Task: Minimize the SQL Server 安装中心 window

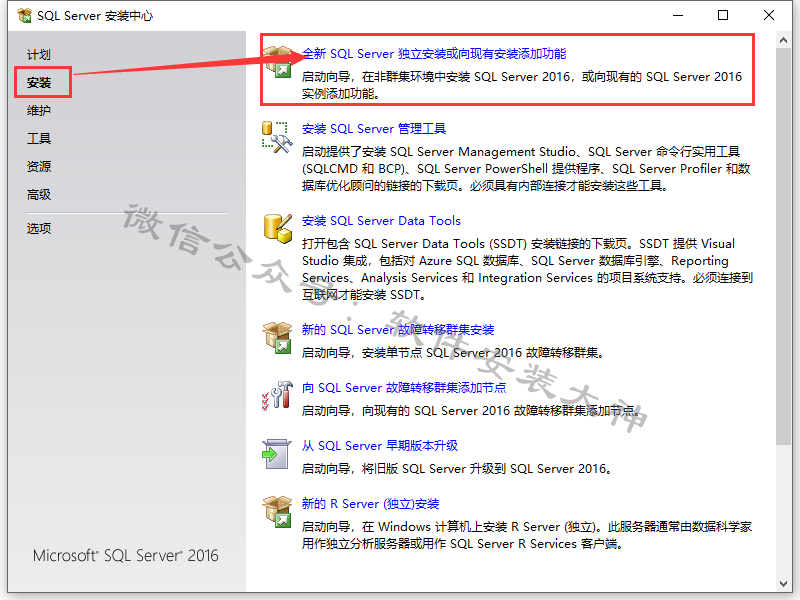Action: click(x=678, y=16)
